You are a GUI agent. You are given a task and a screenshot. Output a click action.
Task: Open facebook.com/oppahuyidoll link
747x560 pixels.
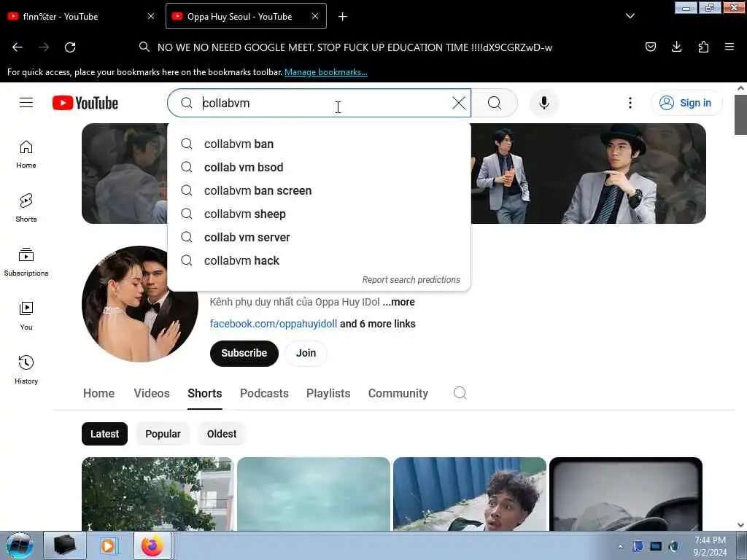click(x=274, y=324)
